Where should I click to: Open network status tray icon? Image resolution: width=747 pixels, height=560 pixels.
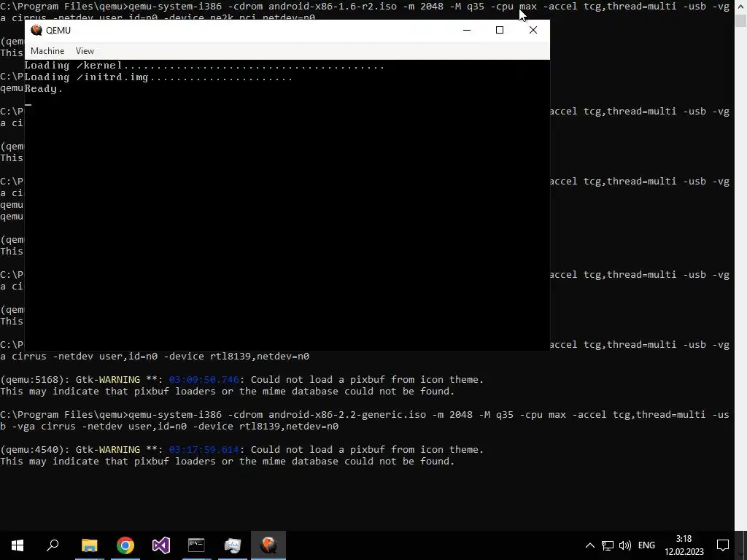[608, 545]
